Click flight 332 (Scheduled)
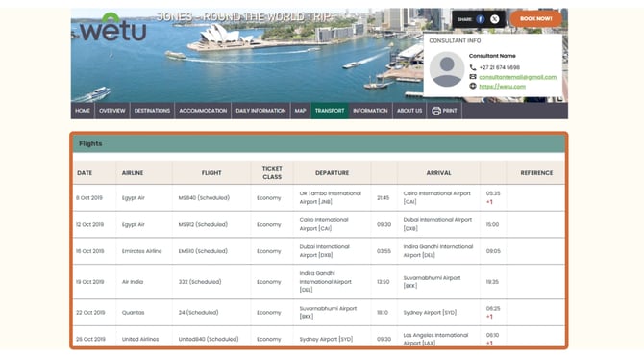 200,282
